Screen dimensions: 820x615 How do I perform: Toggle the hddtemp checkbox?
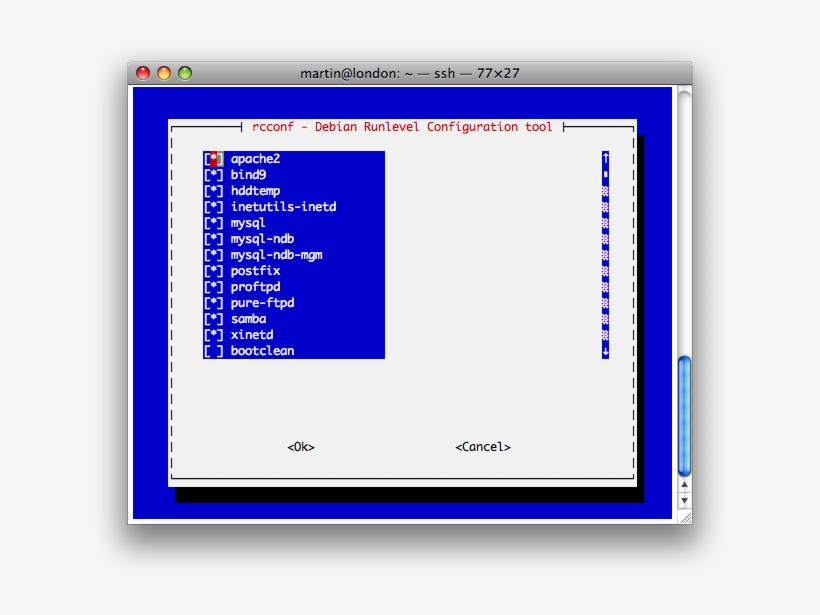tap(213, 191)
